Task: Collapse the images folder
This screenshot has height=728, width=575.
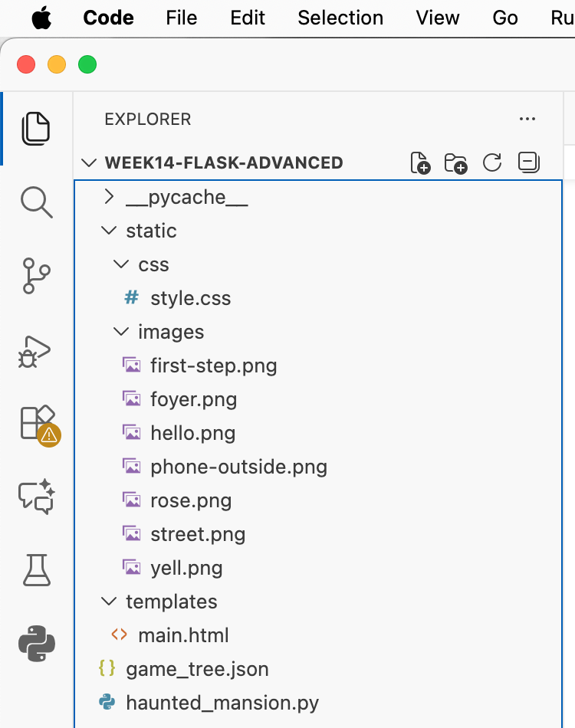Action: click(x=170, y=332)
